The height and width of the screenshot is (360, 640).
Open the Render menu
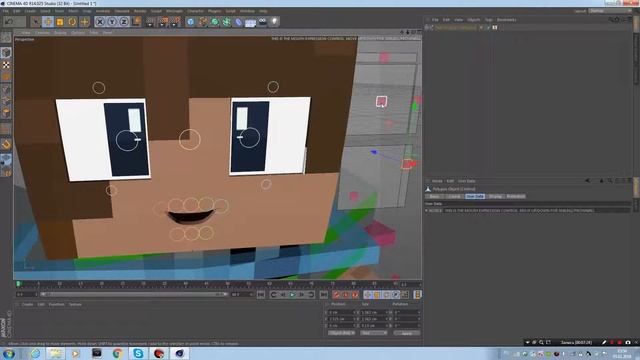(140, 11)
